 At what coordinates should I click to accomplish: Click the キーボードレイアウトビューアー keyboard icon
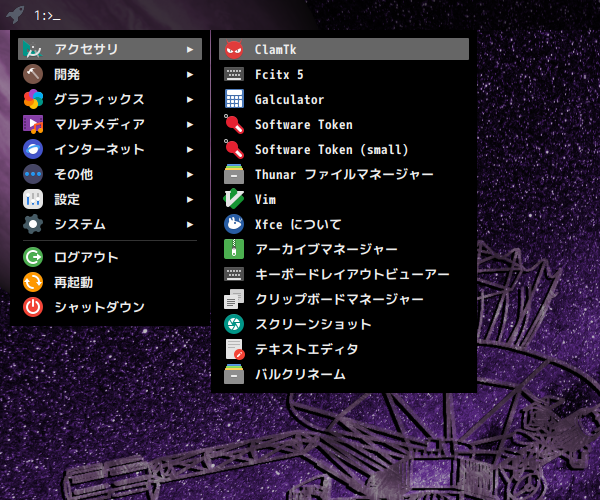click(x=234, y=274)
